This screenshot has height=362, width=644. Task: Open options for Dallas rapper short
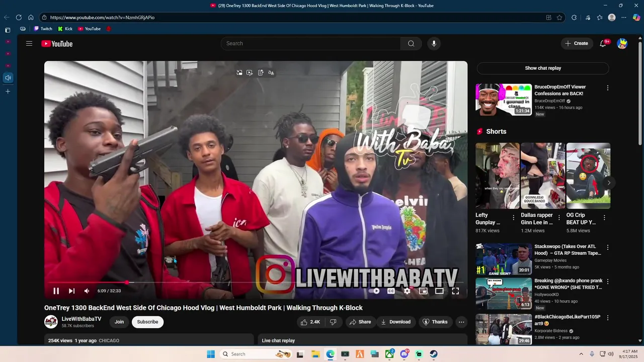tap(559, 218)
